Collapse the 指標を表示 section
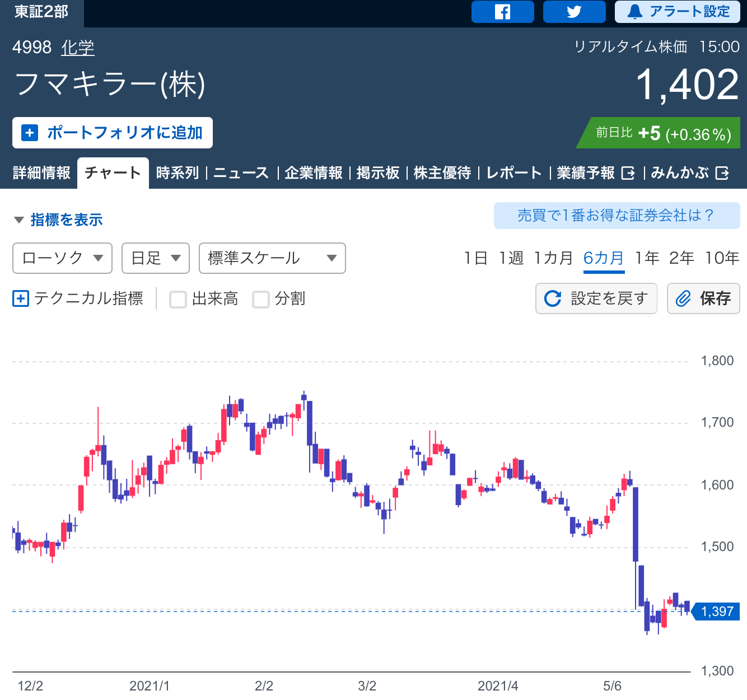This screenshot has width=747, height=700. 58,220
